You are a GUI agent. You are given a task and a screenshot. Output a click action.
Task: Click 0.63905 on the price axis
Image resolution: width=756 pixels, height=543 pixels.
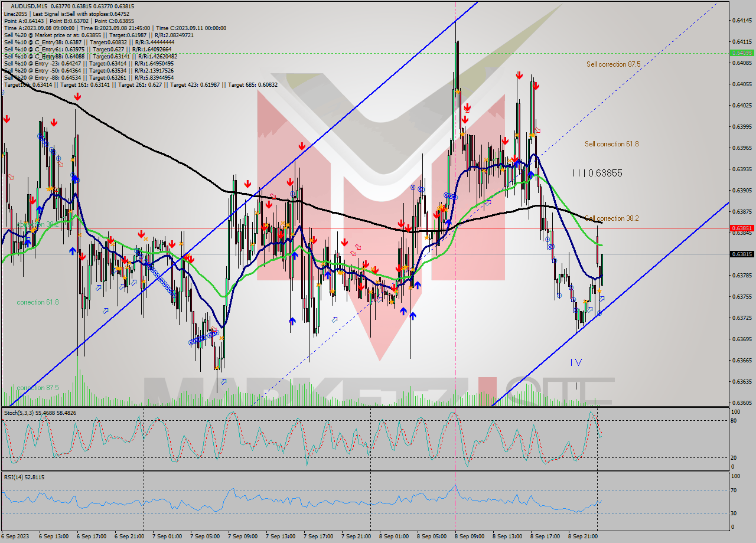pos(742,190)
